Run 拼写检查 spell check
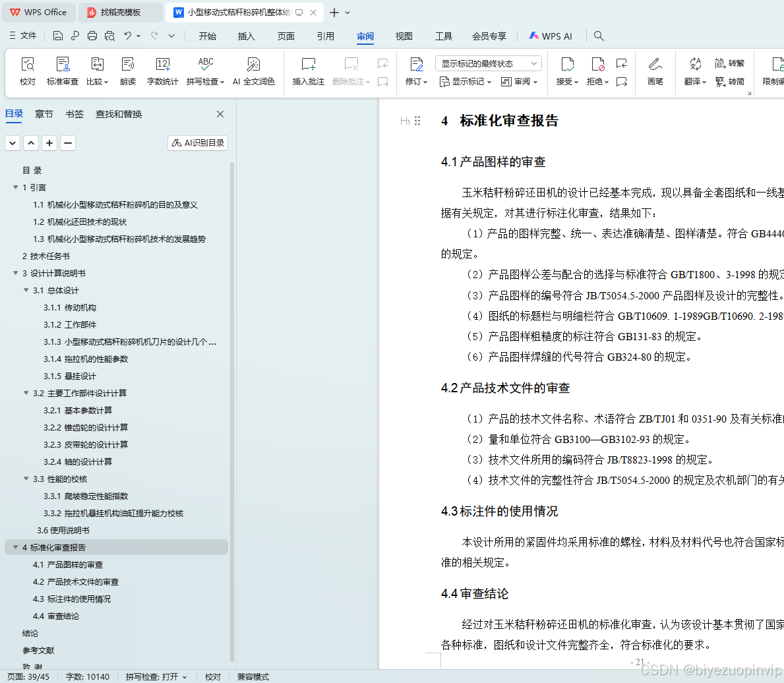 click(206, 71)
